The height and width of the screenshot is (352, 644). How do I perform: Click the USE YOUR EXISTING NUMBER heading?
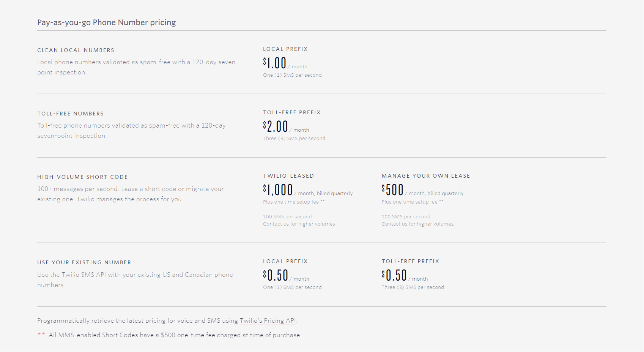coord(84,262)
